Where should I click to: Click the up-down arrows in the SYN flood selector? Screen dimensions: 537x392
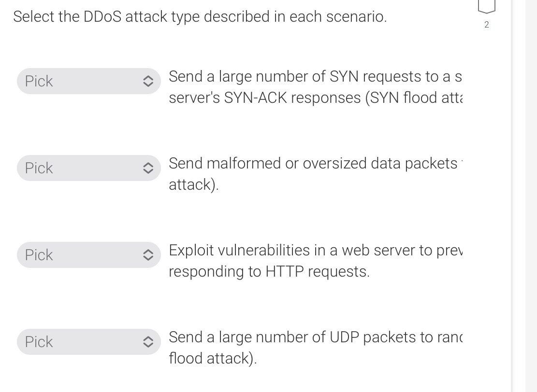(x=148, y=81)
